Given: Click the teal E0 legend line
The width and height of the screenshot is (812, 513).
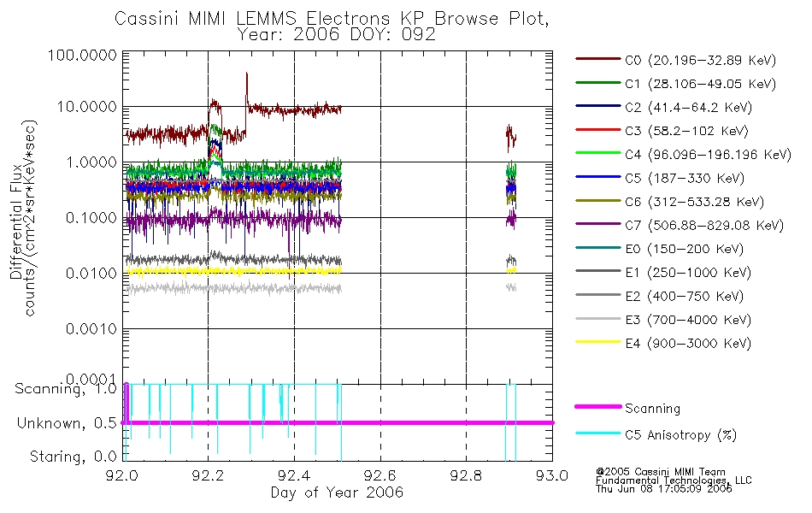Looking at the screenshot, I should click(x=597, y=248).
